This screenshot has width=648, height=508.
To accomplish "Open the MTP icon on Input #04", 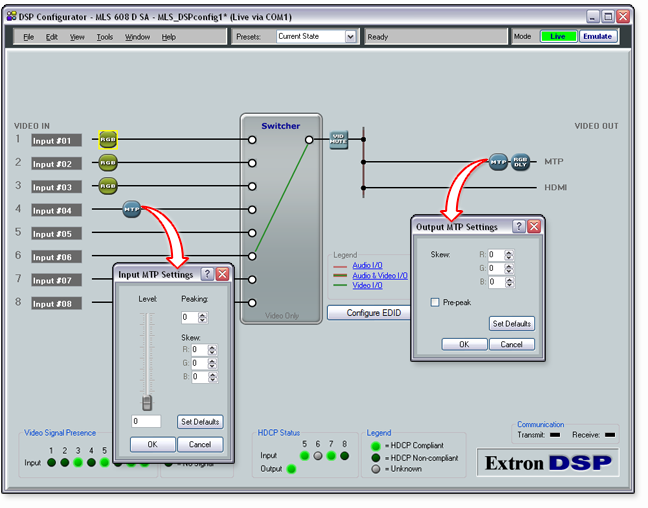I will (132, 209).
